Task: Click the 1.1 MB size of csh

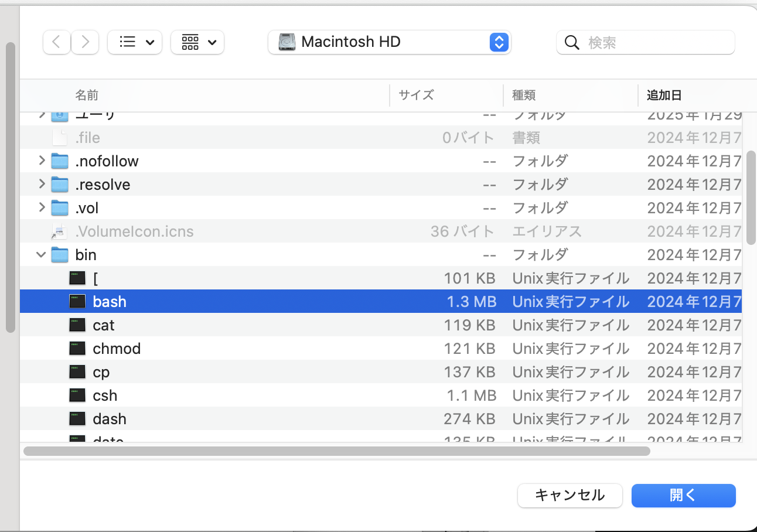Action: [x=472, y=395]
